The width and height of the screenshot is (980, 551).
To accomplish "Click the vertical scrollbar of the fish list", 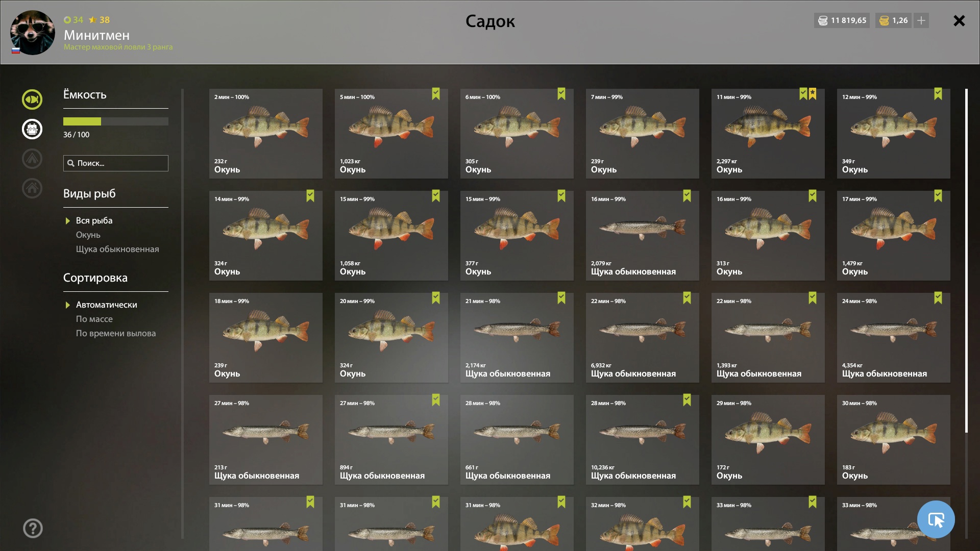I will (966, 261).
